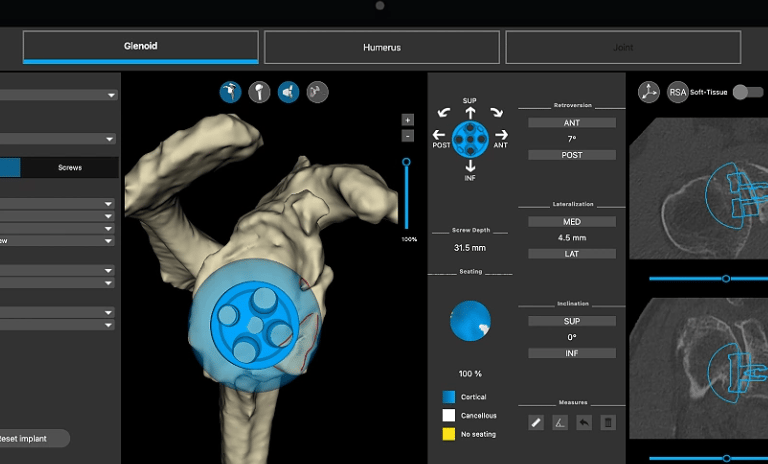Viewport: 768px width, 464px height.
Task: Click the 100 % seating value
Action: coord(470,374)
